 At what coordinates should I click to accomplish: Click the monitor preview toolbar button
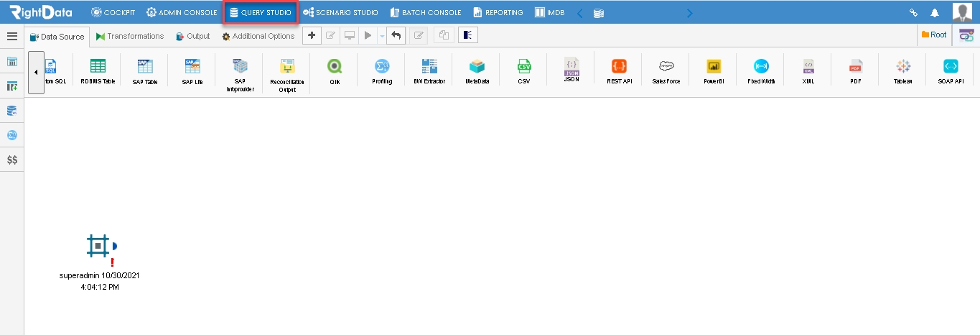pos(350,35)
